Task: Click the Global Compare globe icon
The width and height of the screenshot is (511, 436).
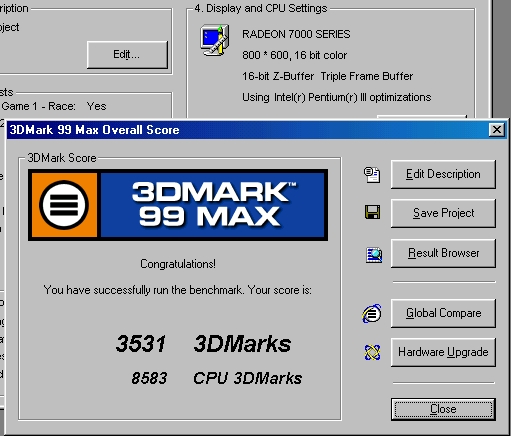Action: 372,313
